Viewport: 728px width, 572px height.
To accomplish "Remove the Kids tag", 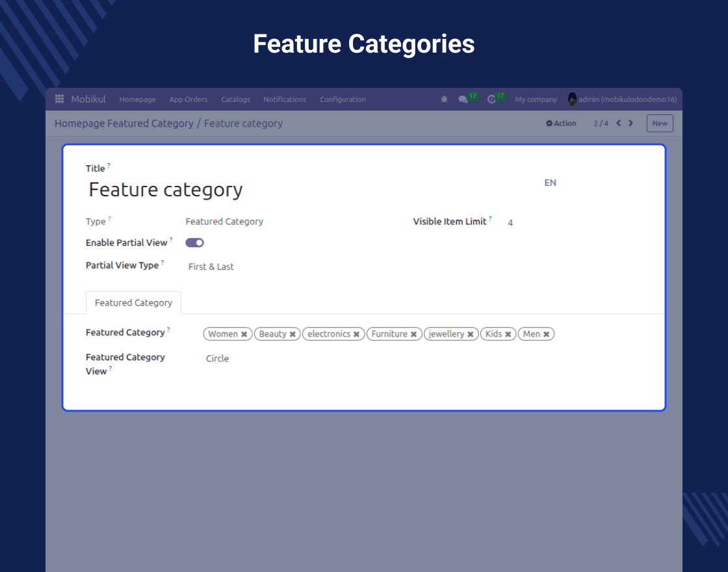I will tap(508, 334).
